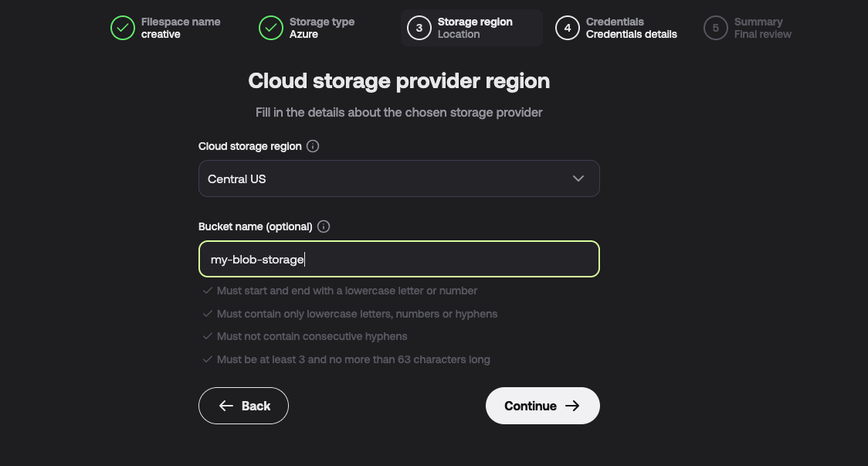
Task: Go to the Credentials details step
Action: coord(617,28)
